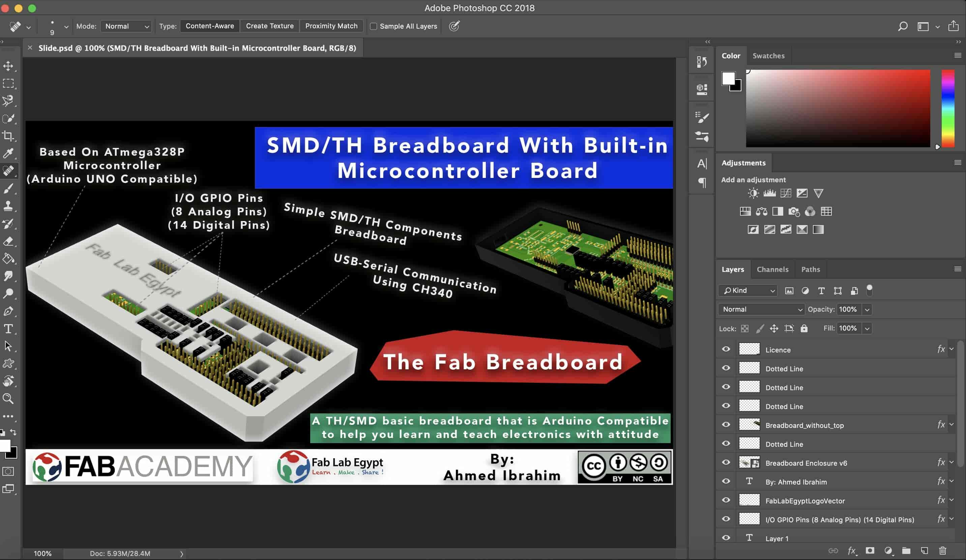
Task: Open the Fill slider dropdown arrow
Action: [867, 328]
